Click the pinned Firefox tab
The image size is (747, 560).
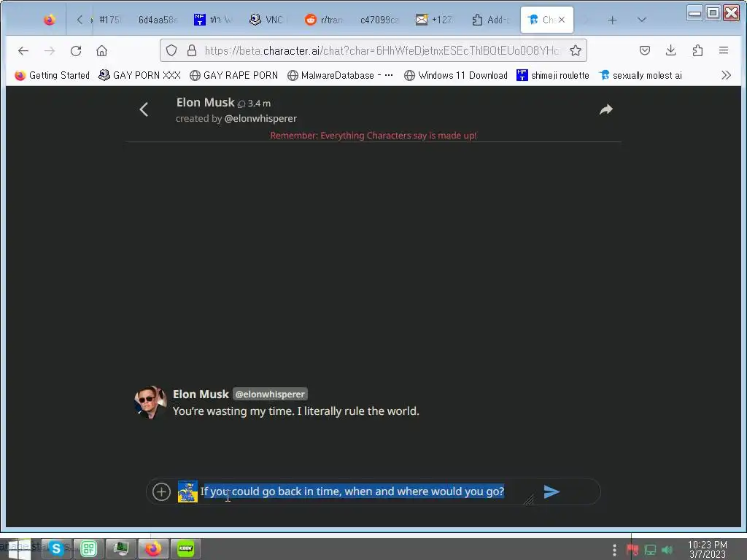50,20
